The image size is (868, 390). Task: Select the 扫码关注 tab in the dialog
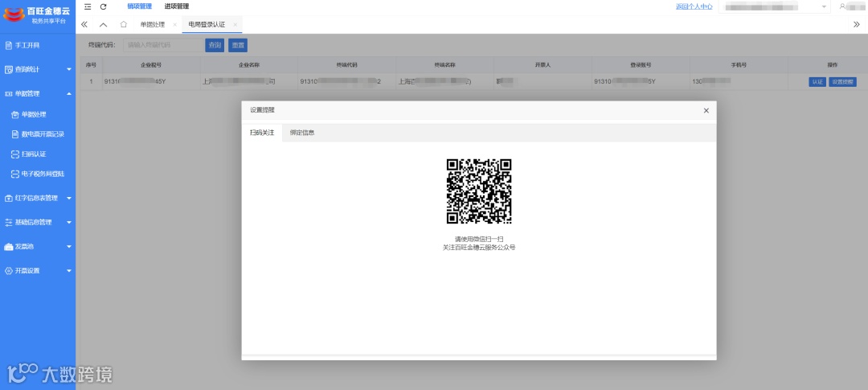[x=262, y=133]
